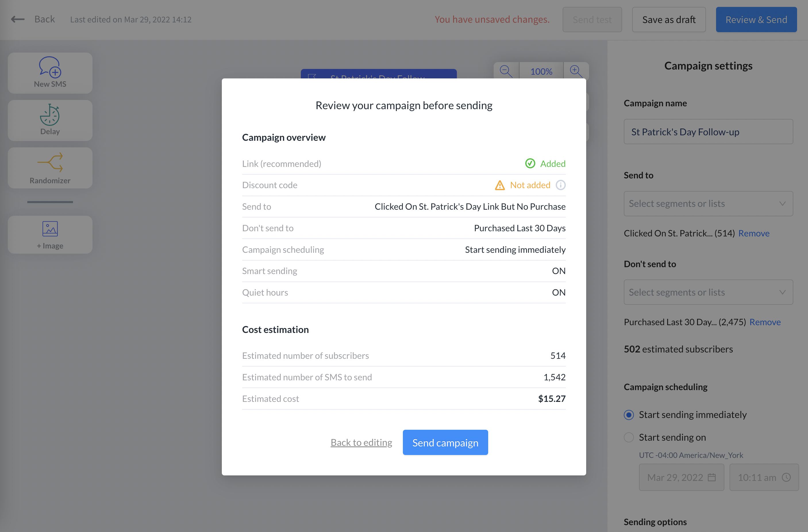
Task: Click 'Start sending immediately' value in overview
Action: click(515, 250)
